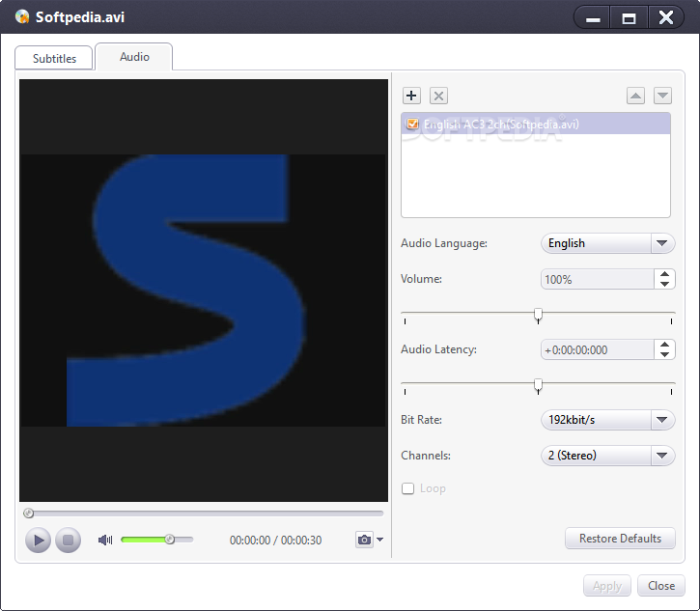This screenshot has width=700, height=611.
Task: Switch to the Subtitles tab
Action: click(x=54, y=59)
